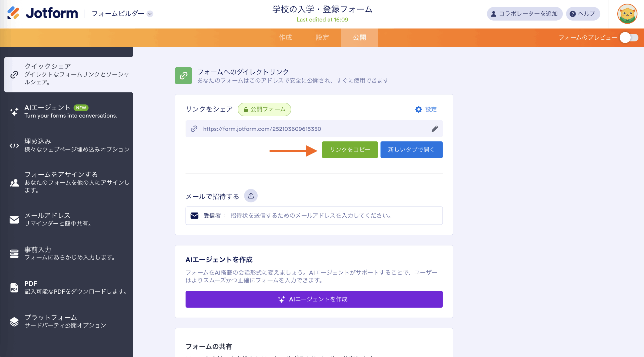Switch to the 作成 tab
Viewport: 644px width, 357px height.
(x=285, y=37)
